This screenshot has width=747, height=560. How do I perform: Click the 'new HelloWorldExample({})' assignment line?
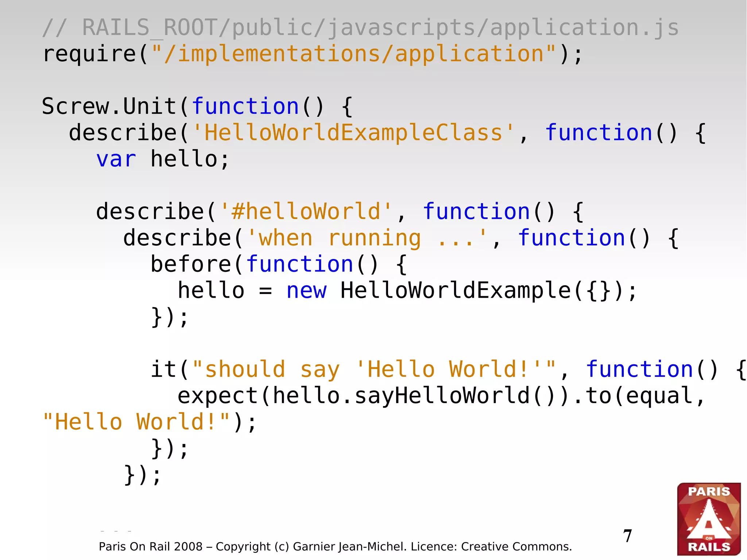tap(407, 290)
